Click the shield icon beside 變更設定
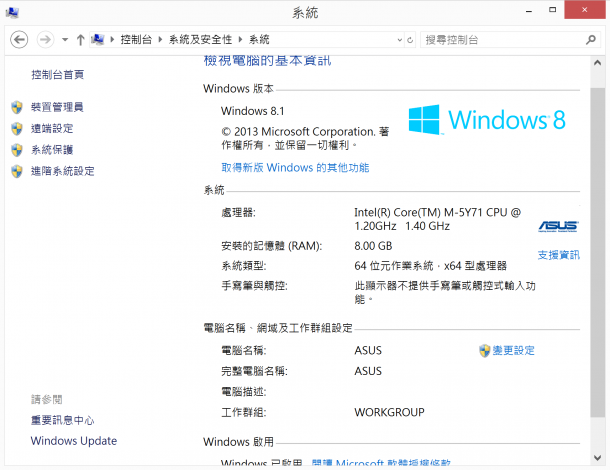610x470 pixels. (x=484, y=351)
